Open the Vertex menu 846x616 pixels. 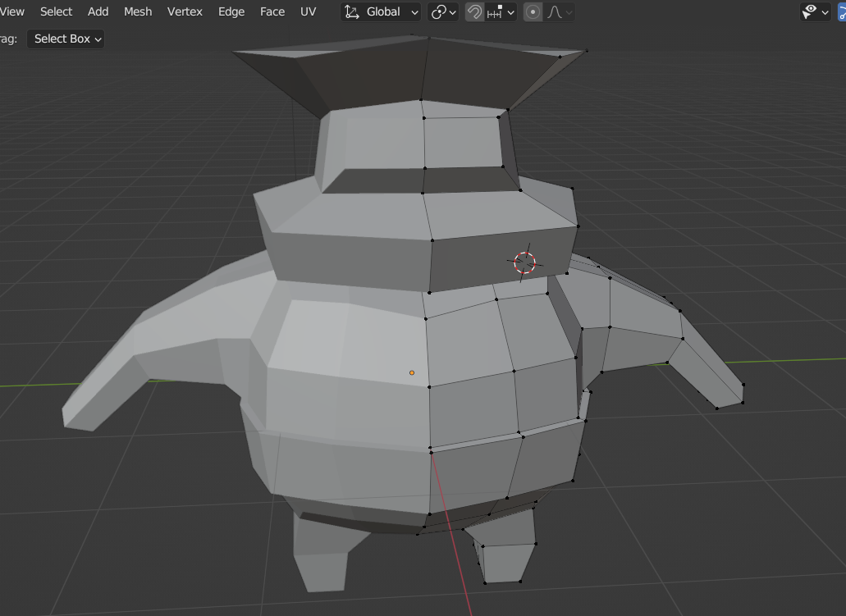click(185, 11)
